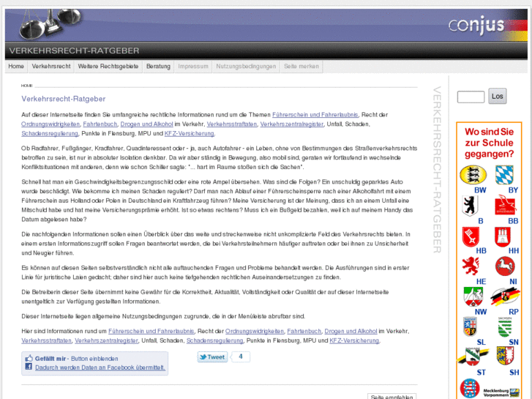Open the Beratung menu item
The height and width of the screenshot is (399, 532).
pos(159,66)
